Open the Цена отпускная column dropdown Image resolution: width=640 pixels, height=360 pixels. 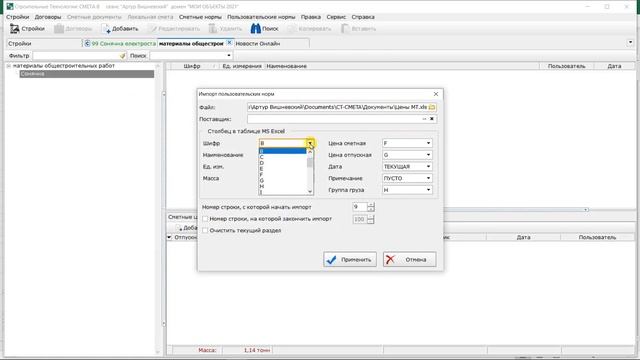(428, 155)
